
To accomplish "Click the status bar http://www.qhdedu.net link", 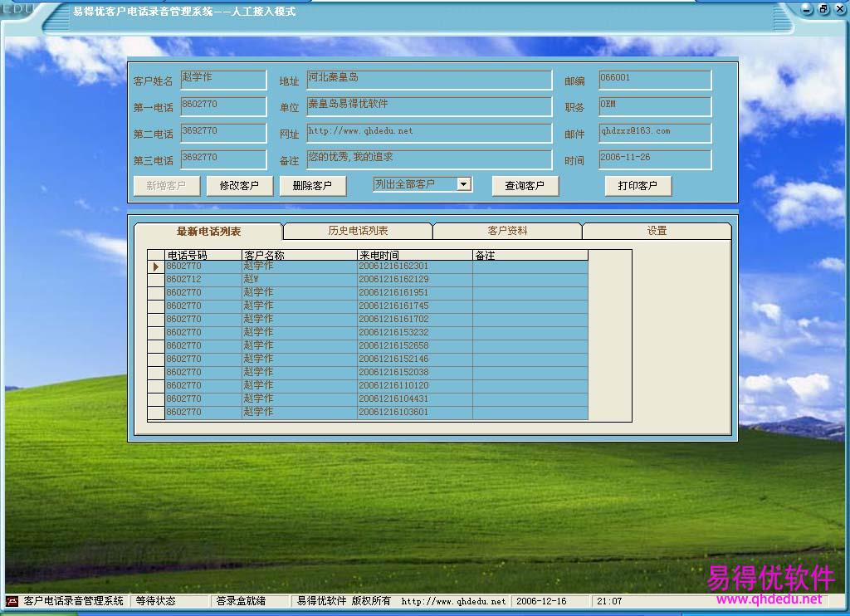I will tap(453, 601).
